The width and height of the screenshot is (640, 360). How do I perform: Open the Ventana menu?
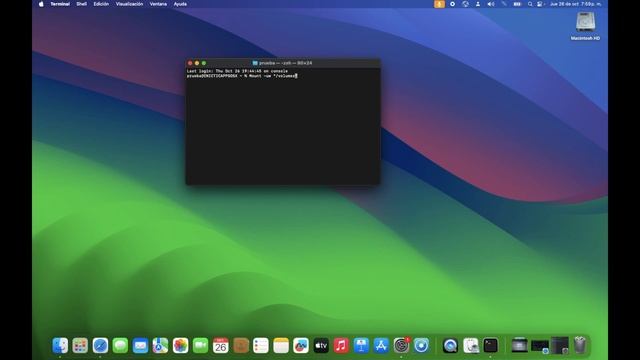[x=158, y=4]
